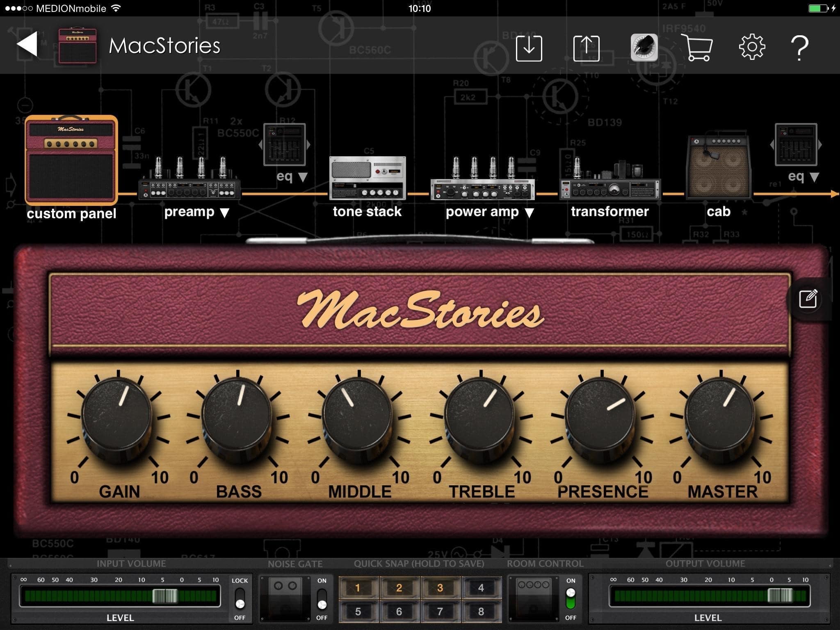The height and width of the screenshot is (630, 840).
Task: Select the tone stack module
Action: coord(367,179)
